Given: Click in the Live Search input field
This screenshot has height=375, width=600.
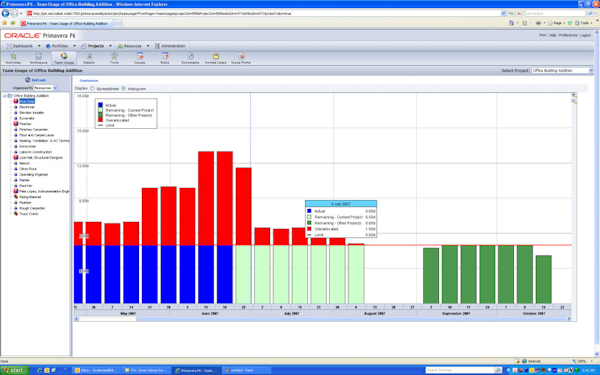Looking at the screenshot, I should point(555,13).
